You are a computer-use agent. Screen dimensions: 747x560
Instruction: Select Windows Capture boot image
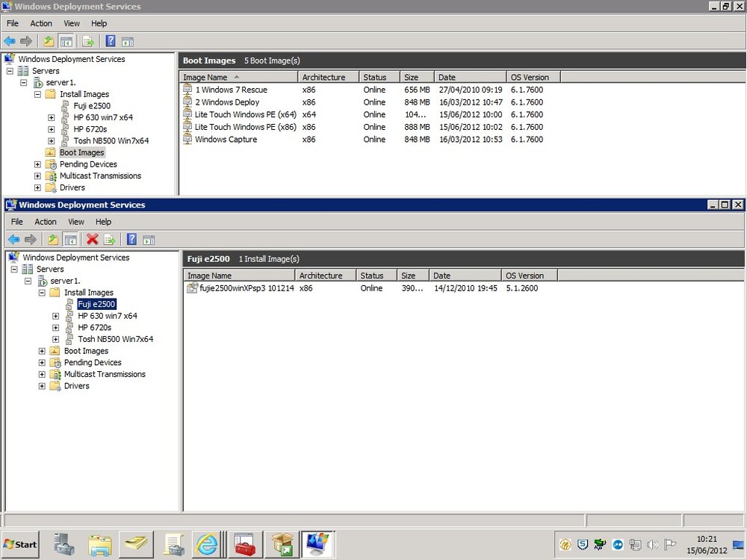(226, 139)
